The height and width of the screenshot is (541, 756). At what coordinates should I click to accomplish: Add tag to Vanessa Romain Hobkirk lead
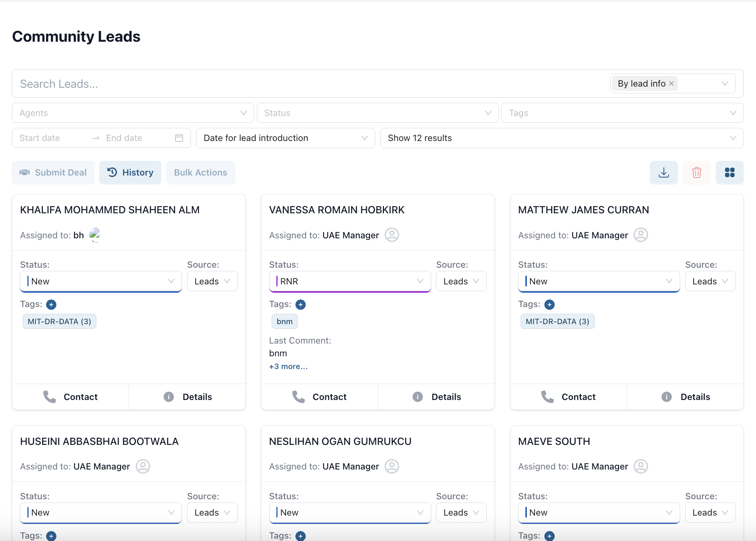pos(300,305)
